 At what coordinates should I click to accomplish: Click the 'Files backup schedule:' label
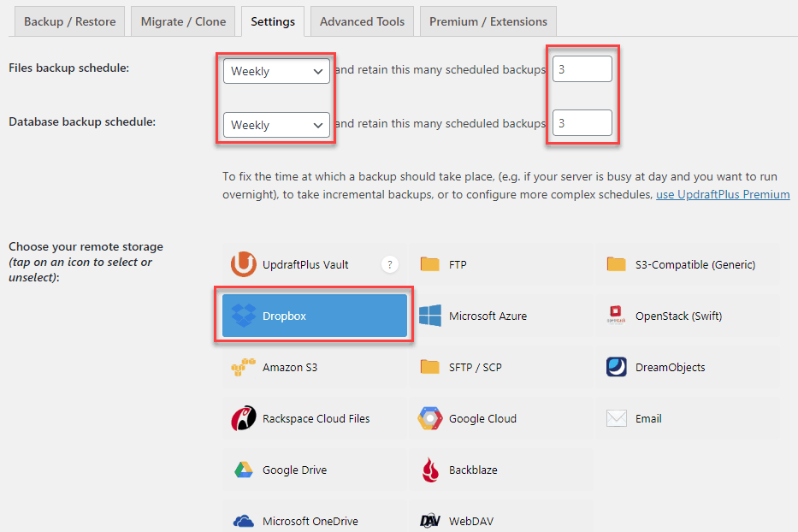(x=68, y=68)
